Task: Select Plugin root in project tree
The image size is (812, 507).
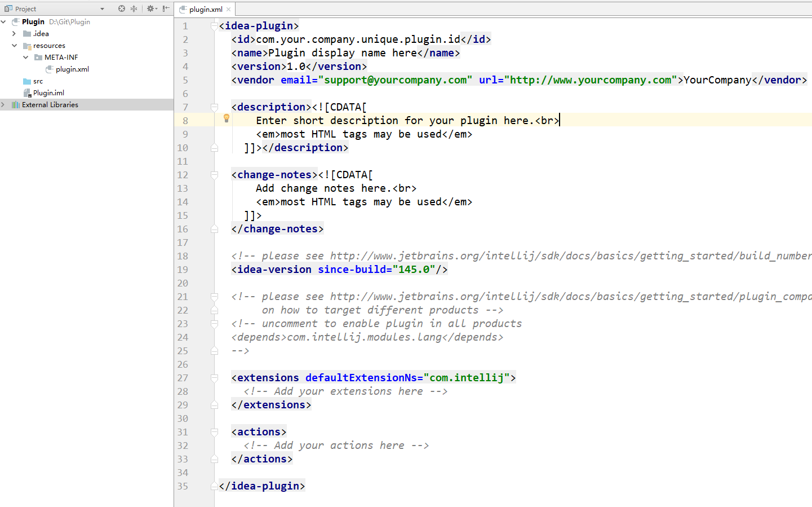Action: (x=33, y=21)
